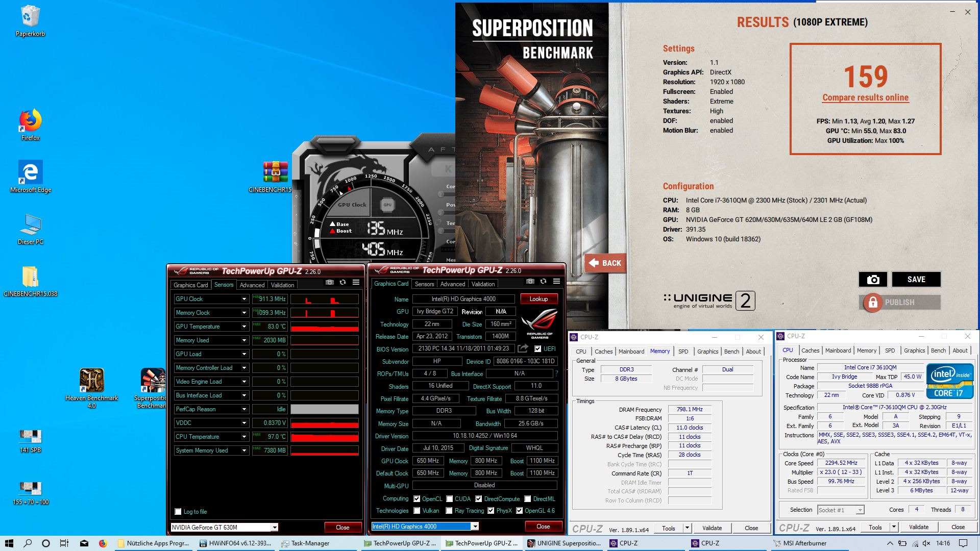Open Task View on the taskbar
This screenshot has height=551, width=980.
[64, 543]
